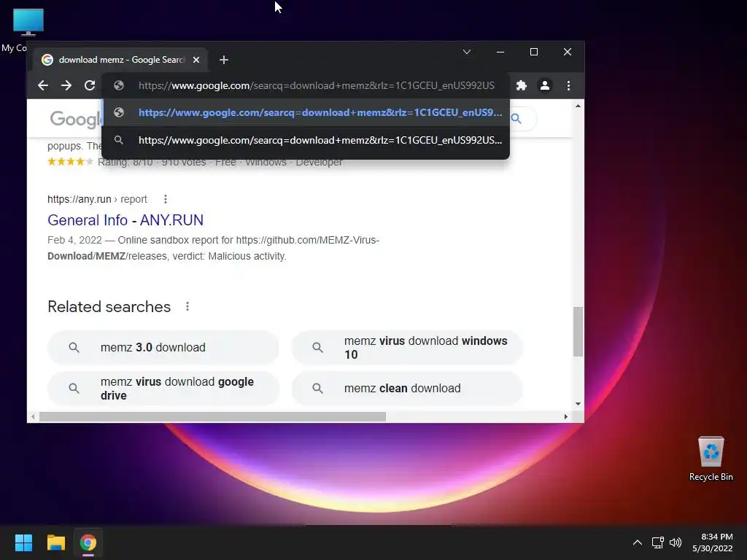Select the Recycle Bin desktop icon
This screenshot has width=747, height=560.
(711, 458)
